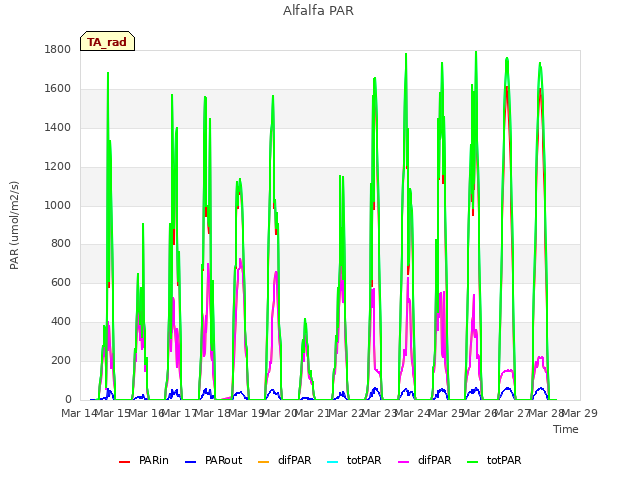This screenshot has height=480, width=640.
Task: Click the 1400 y-axis tick label
Action: (58, 128)
